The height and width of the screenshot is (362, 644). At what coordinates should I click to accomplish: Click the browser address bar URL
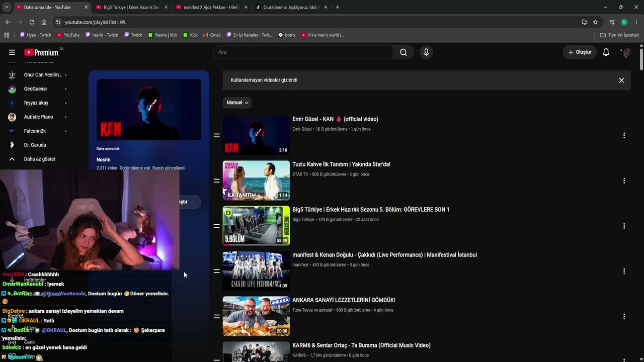(x=96, y=23)
